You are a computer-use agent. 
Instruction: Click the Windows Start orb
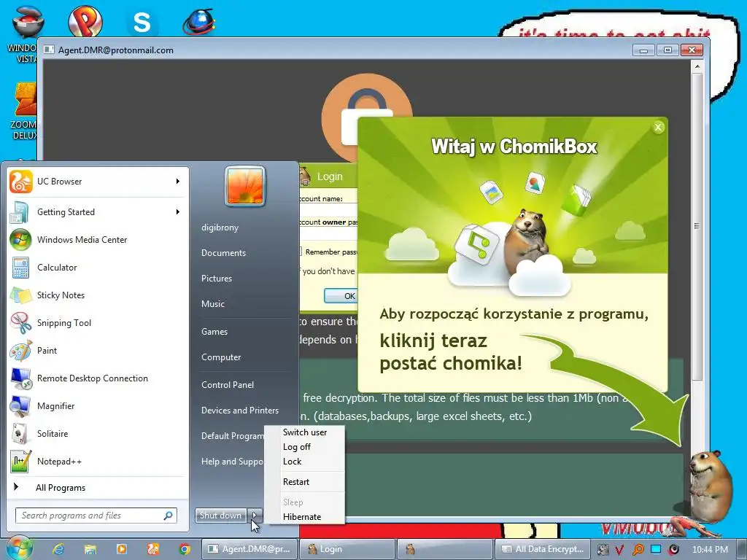pos(19,548)
